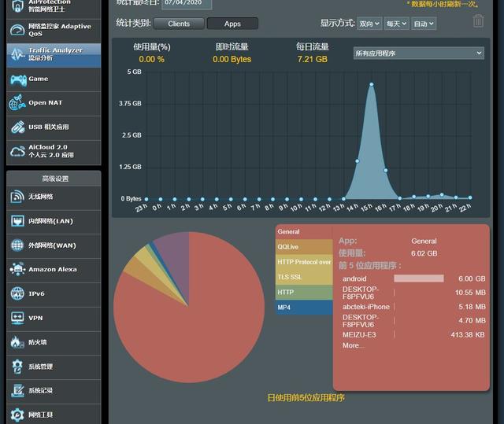
Task: Select HTTP legend entry
Action: tap(304, 292)
